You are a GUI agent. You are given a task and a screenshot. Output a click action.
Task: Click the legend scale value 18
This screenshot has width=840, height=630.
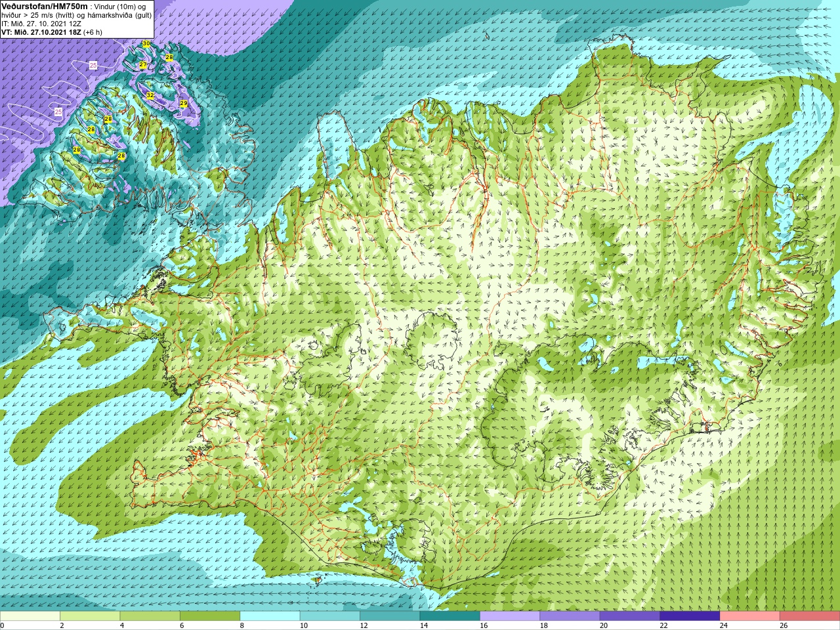pos(543,626)
